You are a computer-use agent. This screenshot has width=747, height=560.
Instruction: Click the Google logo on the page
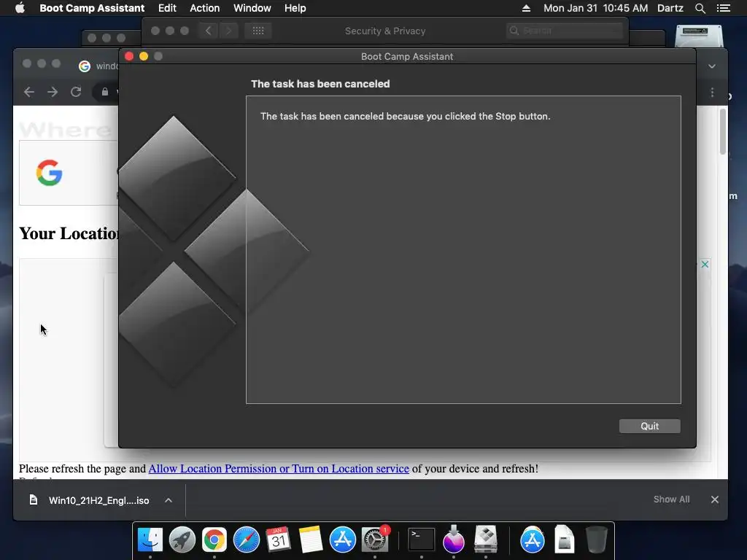pyautogui.click(x=49, y=172)
